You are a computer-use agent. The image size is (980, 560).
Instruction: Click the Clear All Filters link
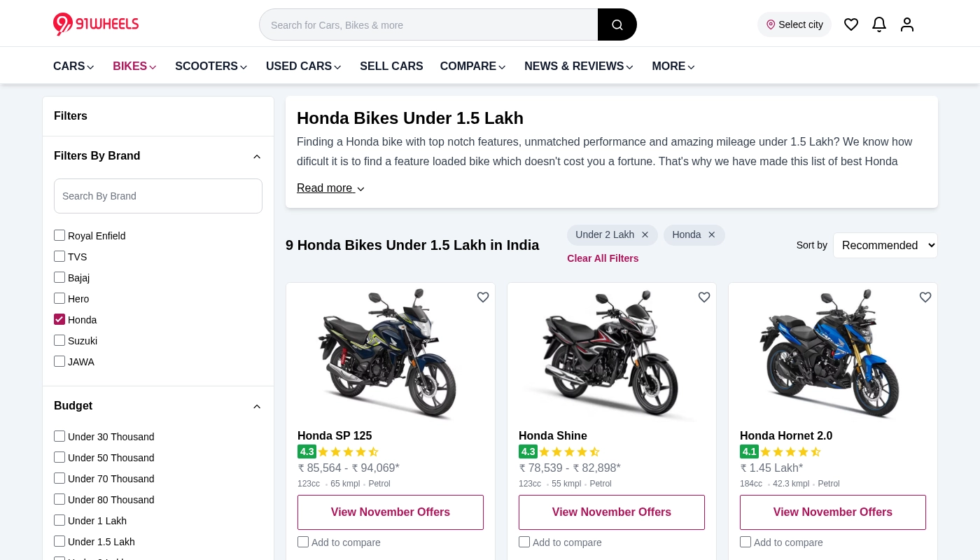coord(603,258)
